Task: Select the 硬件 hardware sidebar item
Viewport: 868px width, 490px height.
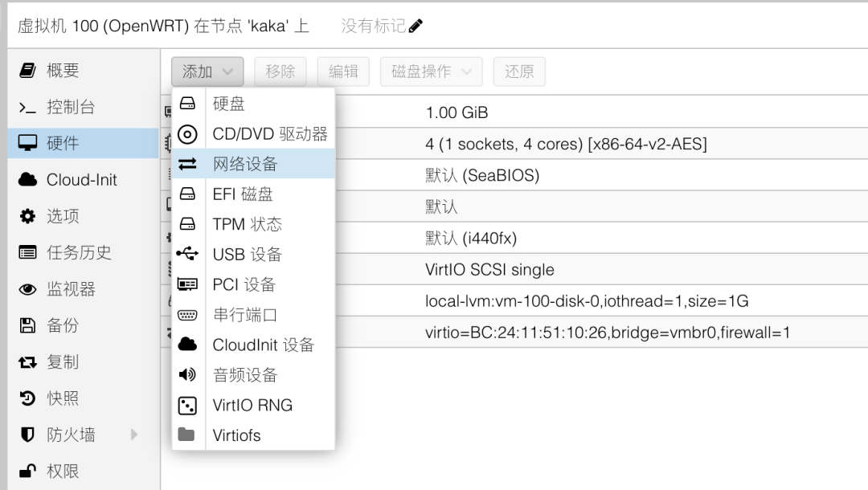Action: [x=83, y=143]
